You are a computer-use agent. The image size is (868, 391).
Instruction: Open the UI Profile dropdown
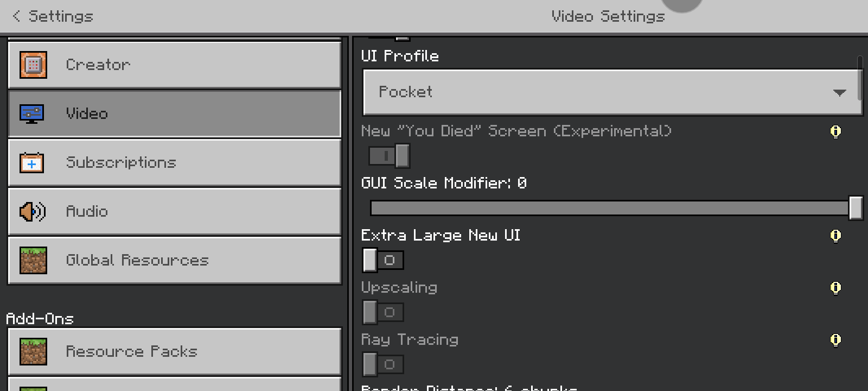[597, 92]
